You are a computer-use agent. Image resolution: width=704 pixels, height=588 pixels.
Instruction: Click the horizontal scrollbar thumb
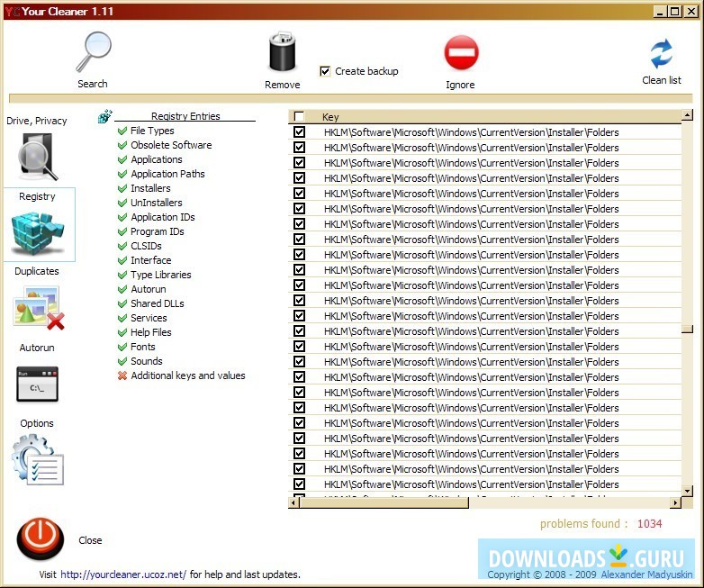[384, 502]
